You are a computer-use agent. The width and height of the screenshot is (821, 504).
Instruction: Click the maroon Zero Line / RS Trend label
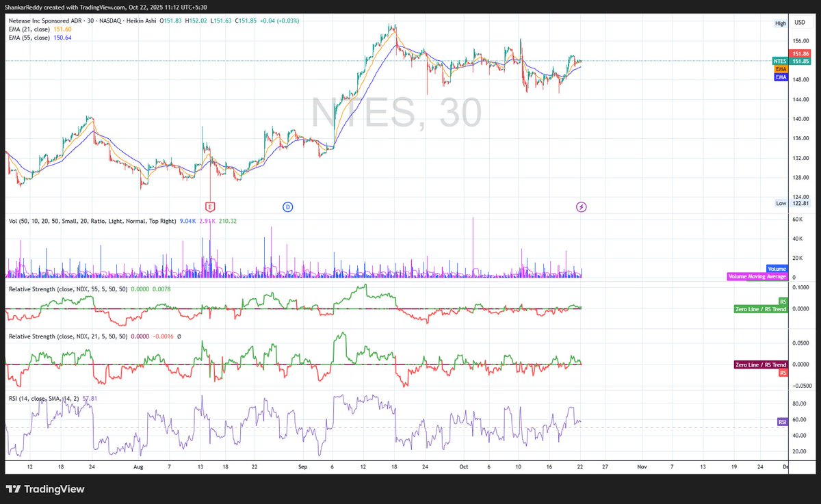[x=761, y=364]
